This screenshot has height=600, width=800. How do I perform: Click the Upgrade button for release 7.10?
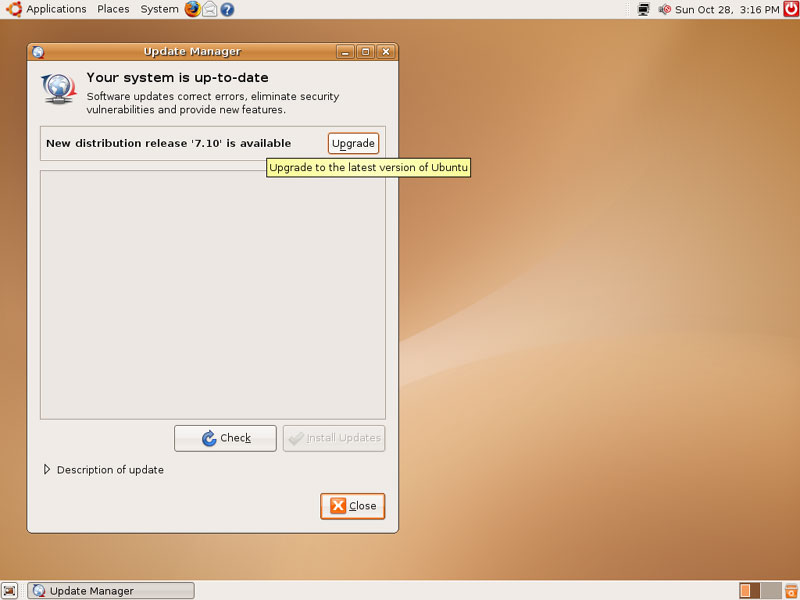pyautogui.click(x=353, y=143)
